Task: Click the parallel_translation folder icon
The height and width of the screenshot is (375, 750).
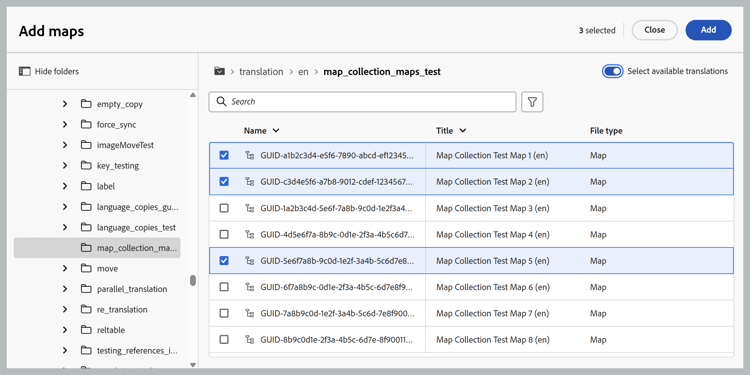Action: click(x=86, y=289)
